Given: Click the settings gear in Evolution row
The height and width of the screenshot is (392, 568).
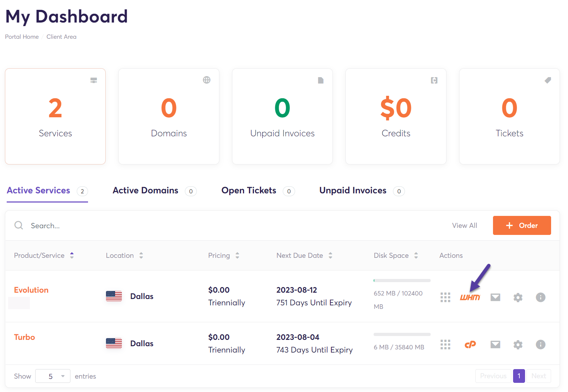Looking at the screenshot, I should point(518,298).
